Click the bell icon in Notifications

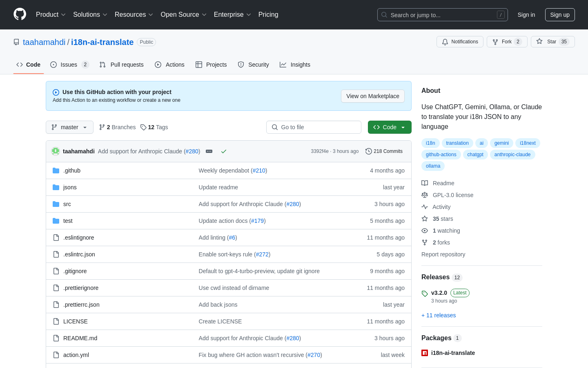tap(445, 42)
